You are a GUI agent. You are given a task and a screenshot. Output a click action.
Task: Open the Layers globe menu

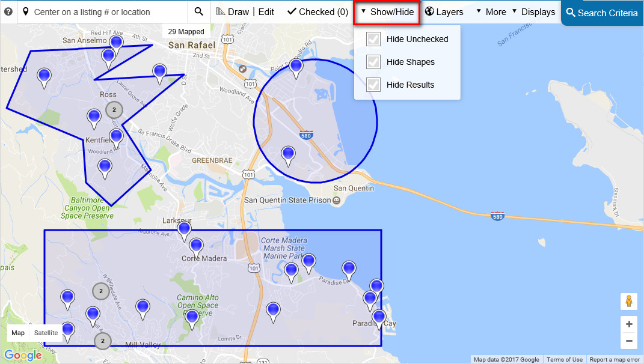(x=444, y=12)
